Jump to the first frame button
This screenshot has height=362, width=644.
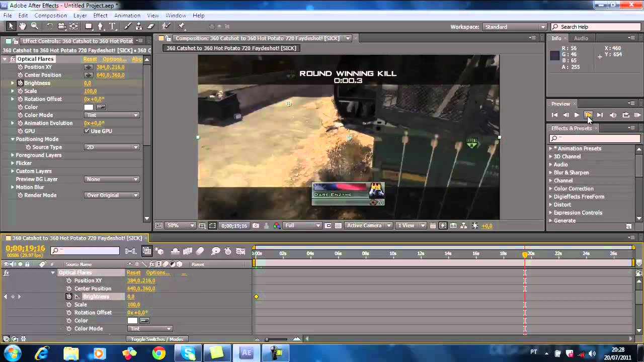tap(555, 115)
